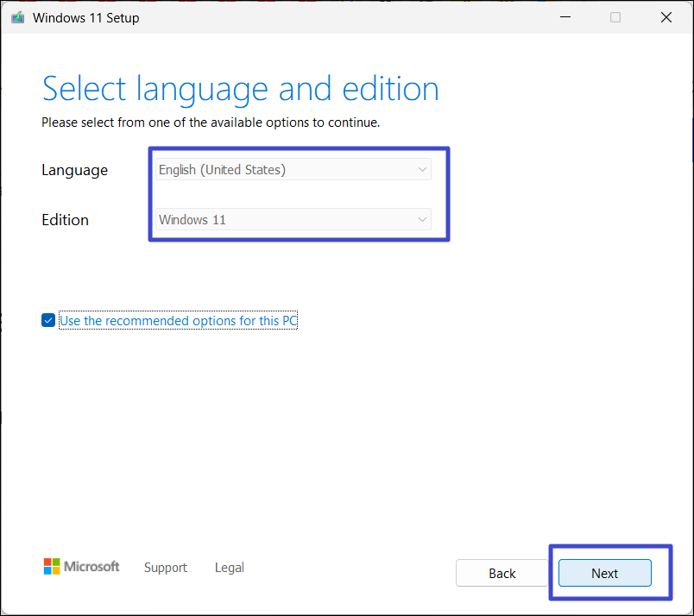Screen dimensions: 694x616
Task: Click the Windows 11 Setup title bar icon
Action: 17,17
